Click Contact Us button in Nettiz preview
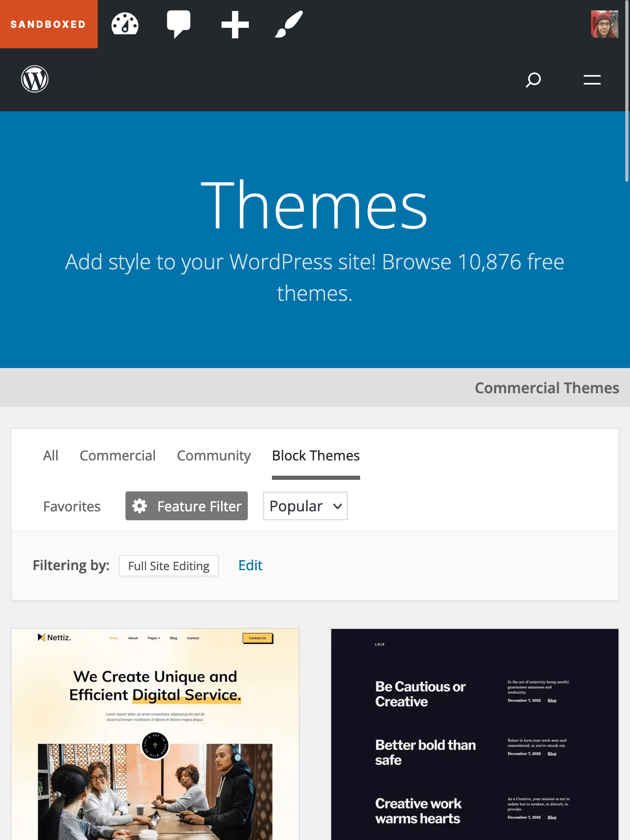Screen dimensions: 630x840 pyautogui.click(x=257, y=638)
